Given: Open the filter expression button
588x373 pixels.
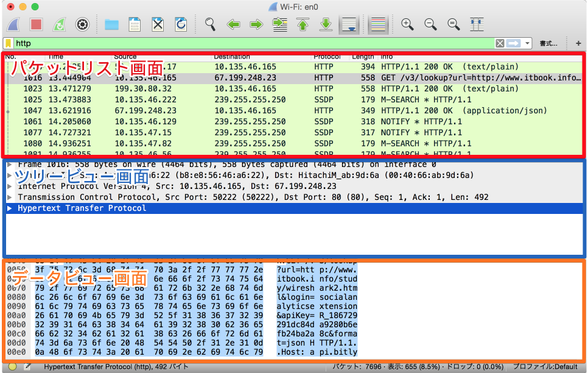Looking at the screenshot, I should pyautogui.click(x=548, y=43).
